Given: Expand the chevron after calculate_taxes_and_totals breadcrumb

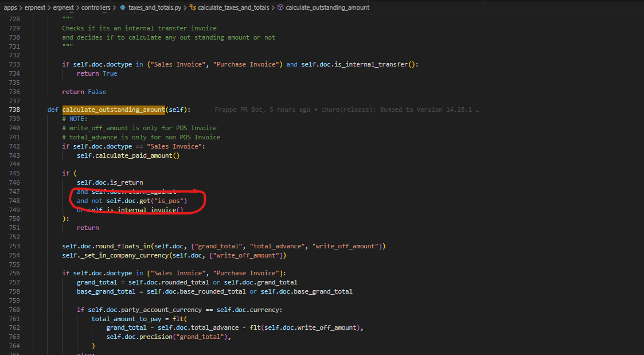Looking at the screenshot, I should (x=272, y=7).
